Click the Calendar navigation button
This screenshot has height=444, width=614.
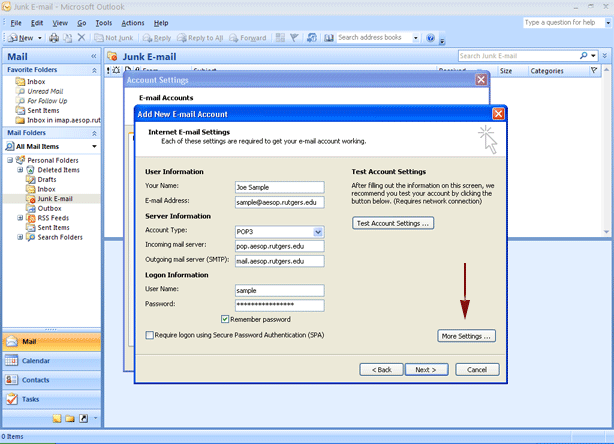[x=50, y=360]
